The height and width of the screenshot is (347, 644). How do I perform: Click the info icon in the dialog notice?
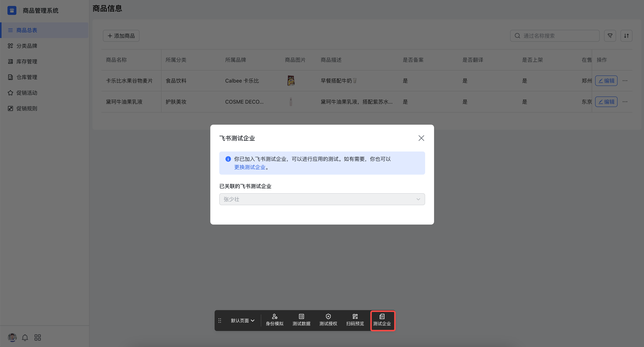pos(228,159)
